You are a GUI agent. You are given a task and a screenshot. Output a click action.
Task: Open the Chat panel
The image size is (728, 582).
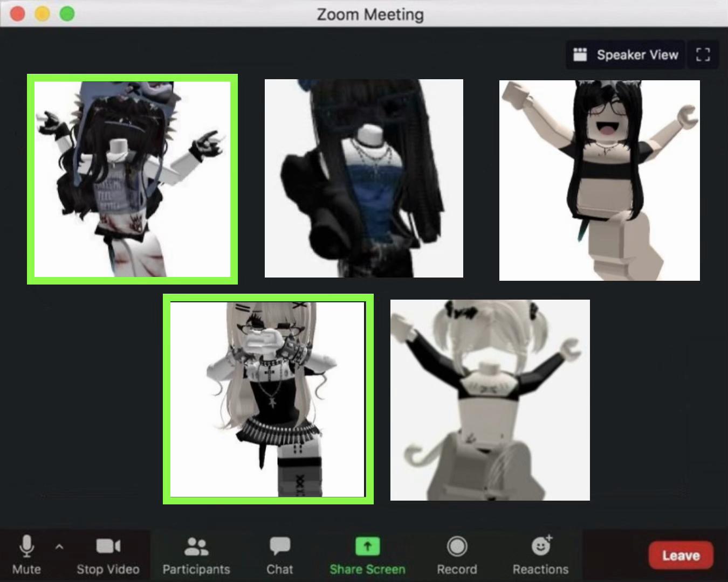pos(280,555)
